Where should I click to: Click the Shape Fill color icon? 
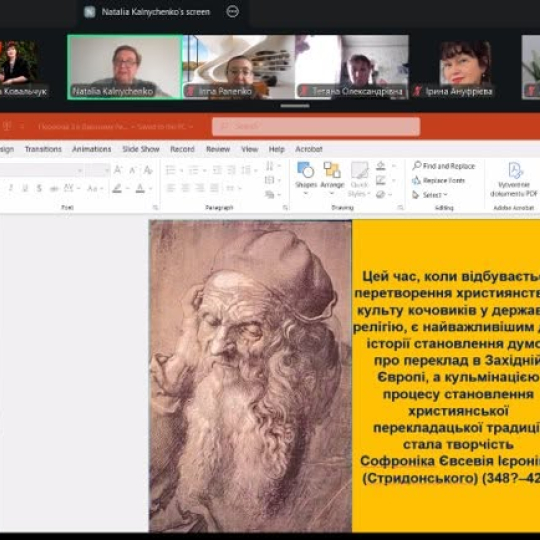tap(381, 166)
